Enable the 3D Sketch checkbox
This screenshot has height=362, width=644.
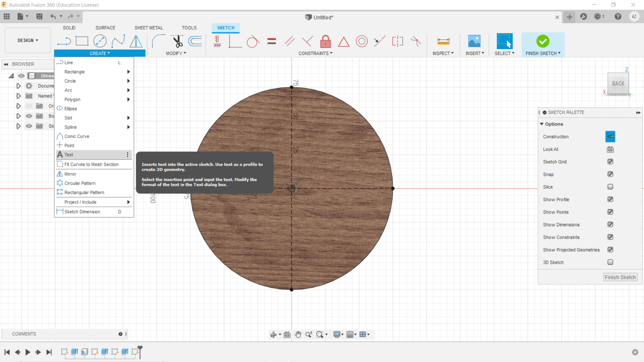(610, 262)
